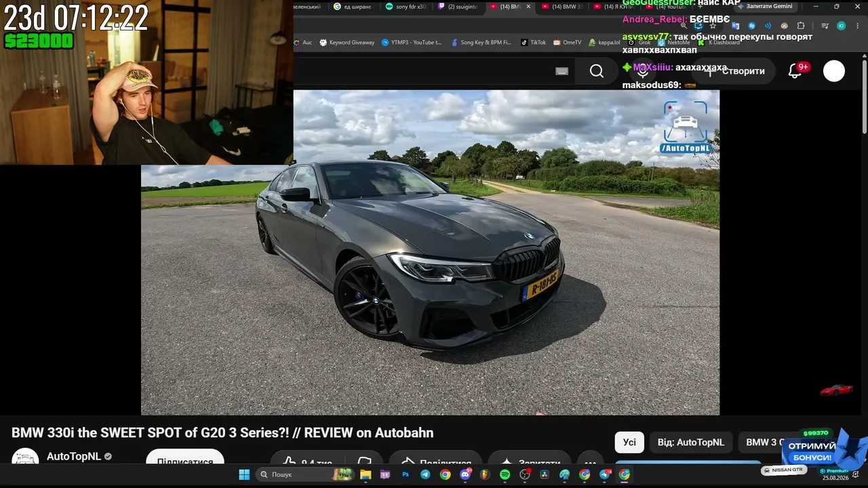Open the OmeTV bookmark
This screenshot has height=488, width=868.
point(568,42)
